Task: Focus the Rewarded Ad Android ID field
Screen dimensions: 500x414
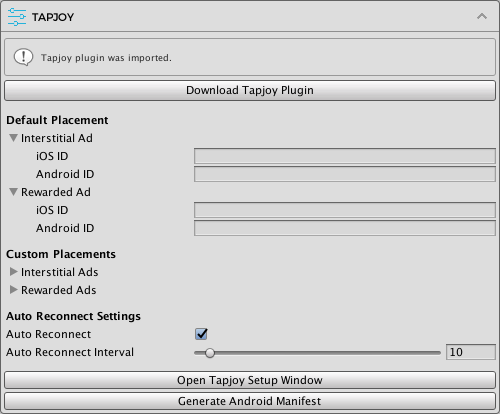Action: point(345,228)
